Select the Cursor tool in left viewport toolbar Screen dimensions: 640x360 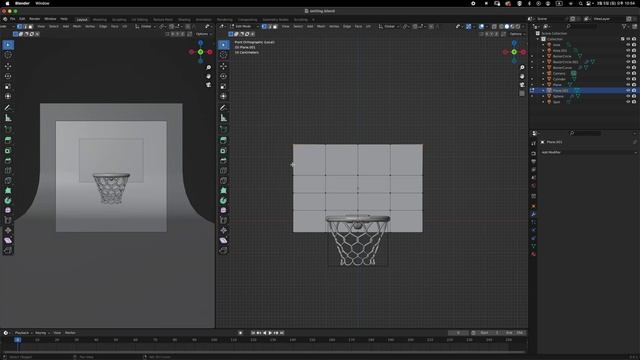[x=8, y=55]
